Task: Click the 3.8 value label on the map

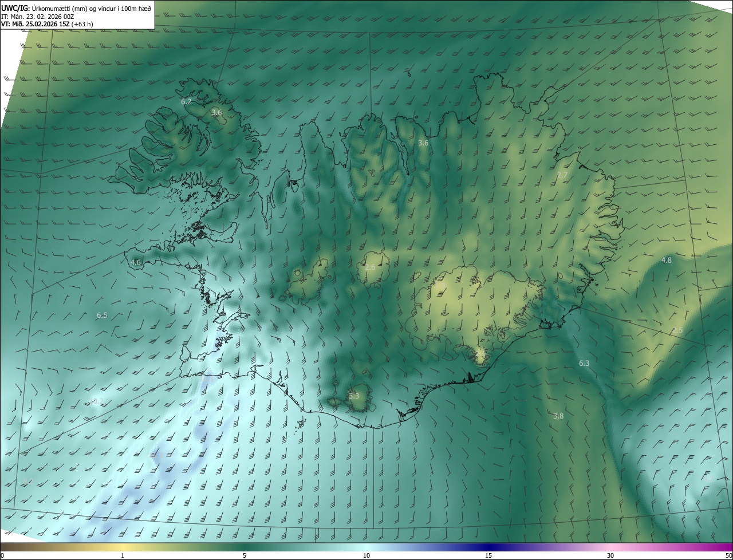Action: tap(559, 416)
